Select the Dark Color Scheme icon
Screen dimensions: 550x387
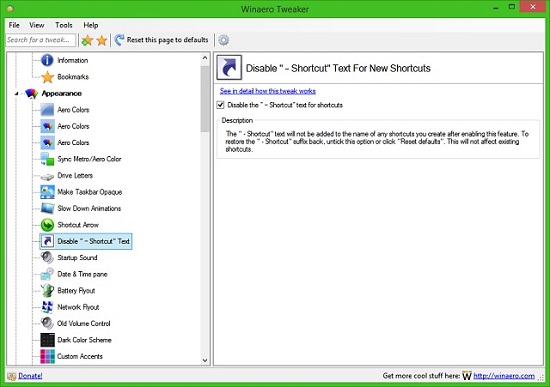pos(47,340)
